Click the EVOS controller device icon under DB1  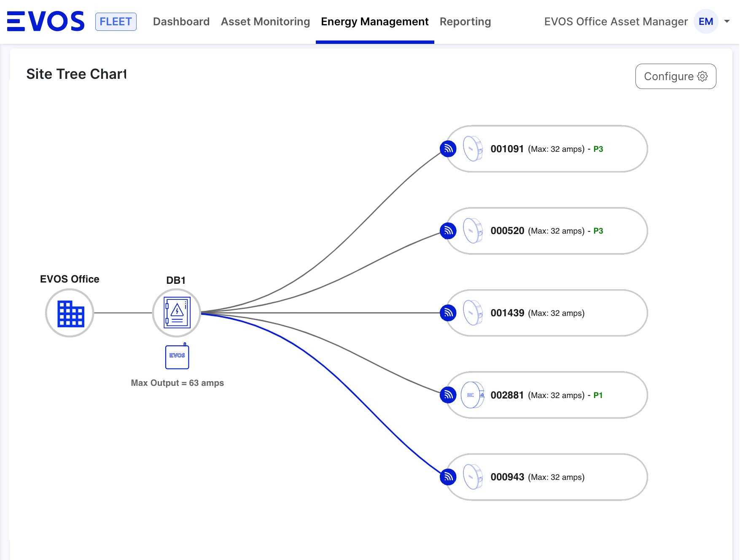point(177,357)
